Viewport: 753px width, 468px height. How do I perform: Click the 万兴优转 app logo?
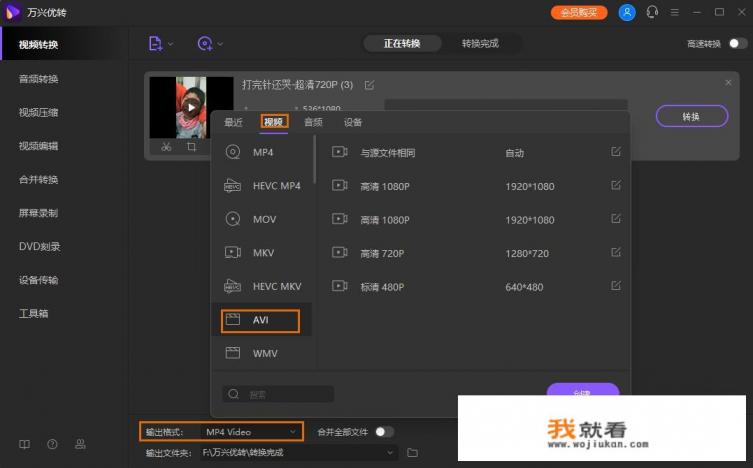tap(12, 12)
